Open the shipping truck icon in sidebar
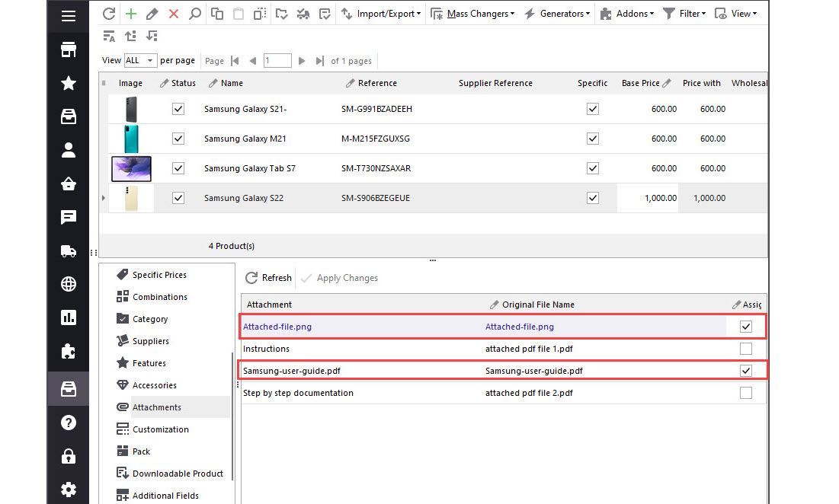The width and height of the screenshot is (839, 504). [x=69, y=251]
